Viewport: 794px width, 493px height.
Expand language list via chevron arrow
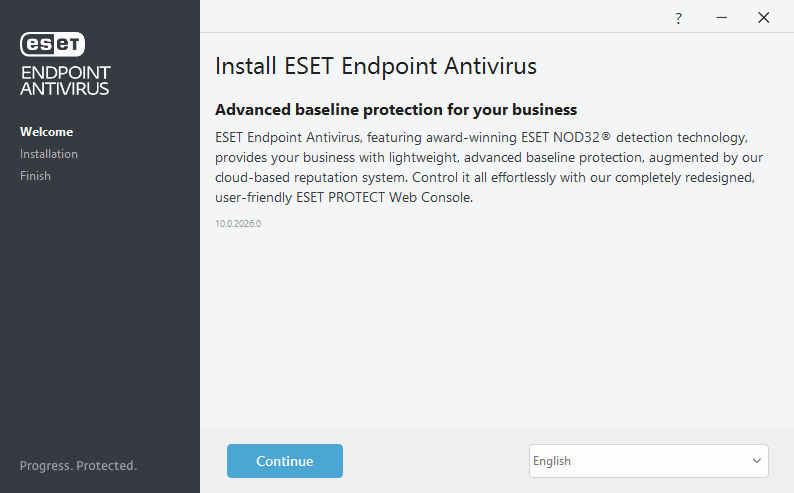click(x=757, y=461)
